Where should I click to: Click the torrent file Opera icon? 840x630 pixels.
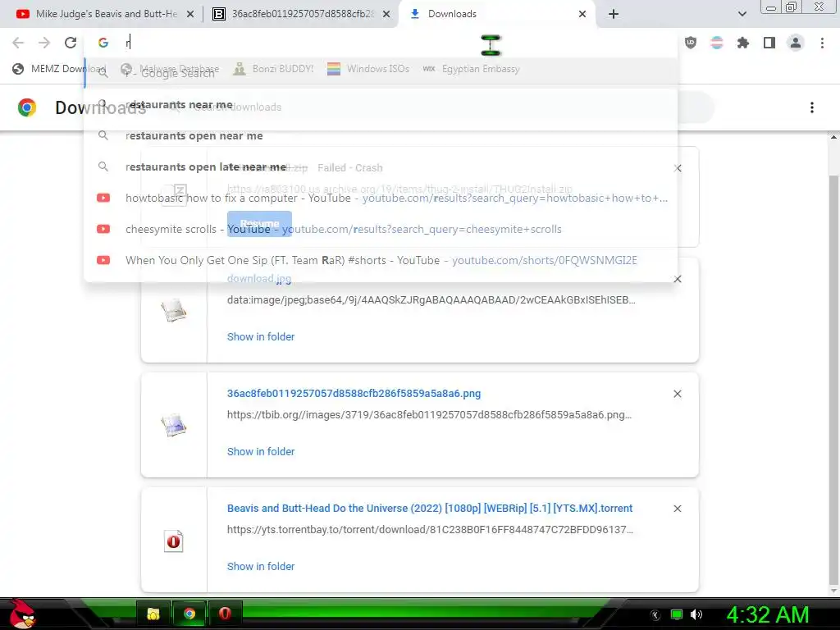pos(174,541)
